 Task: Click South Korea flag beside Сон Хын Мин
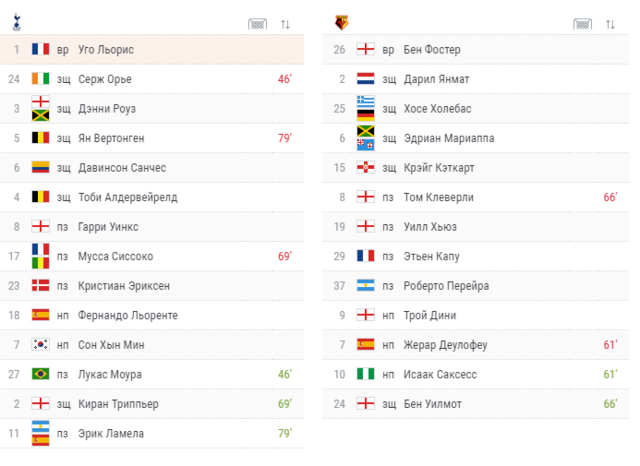(40, 345)
